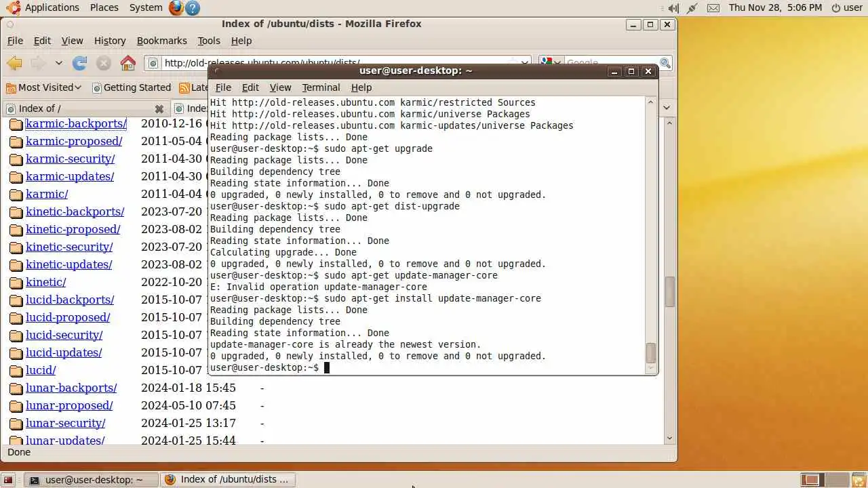The width and height of the screenshot is (868, 488).
Task: Open Getting Started bookmark
Action: click(x=132, y=87)
